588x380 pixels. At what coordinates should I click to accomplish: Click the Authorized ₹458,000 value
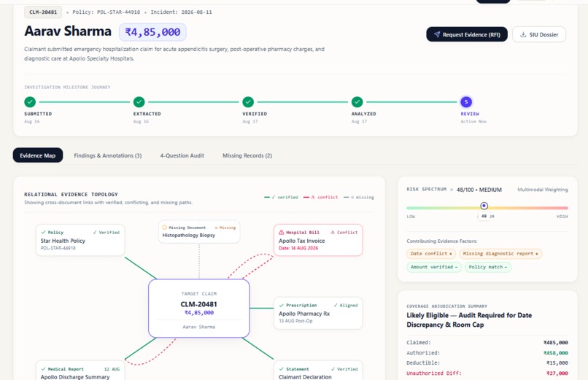click(x=556, y=353)
